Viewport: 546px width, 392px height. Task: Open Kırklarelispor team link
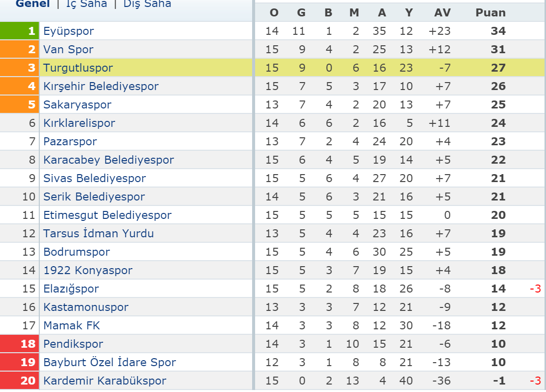(x=79, y=123)
